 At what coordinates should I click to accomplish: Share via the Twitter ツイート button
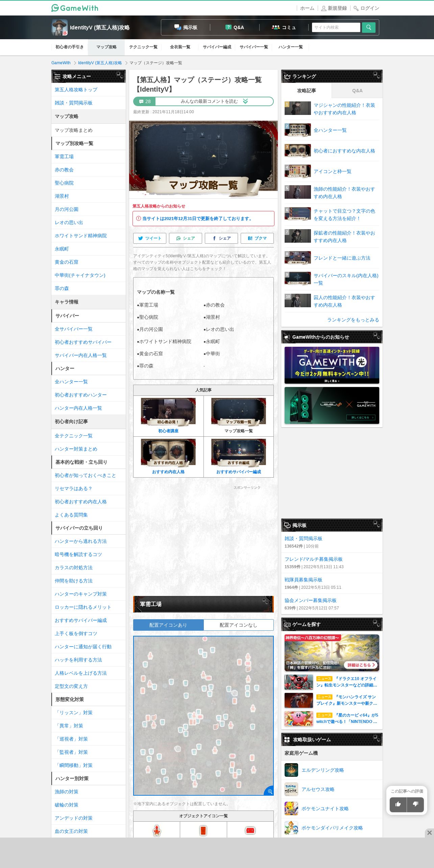coord(150,238)
